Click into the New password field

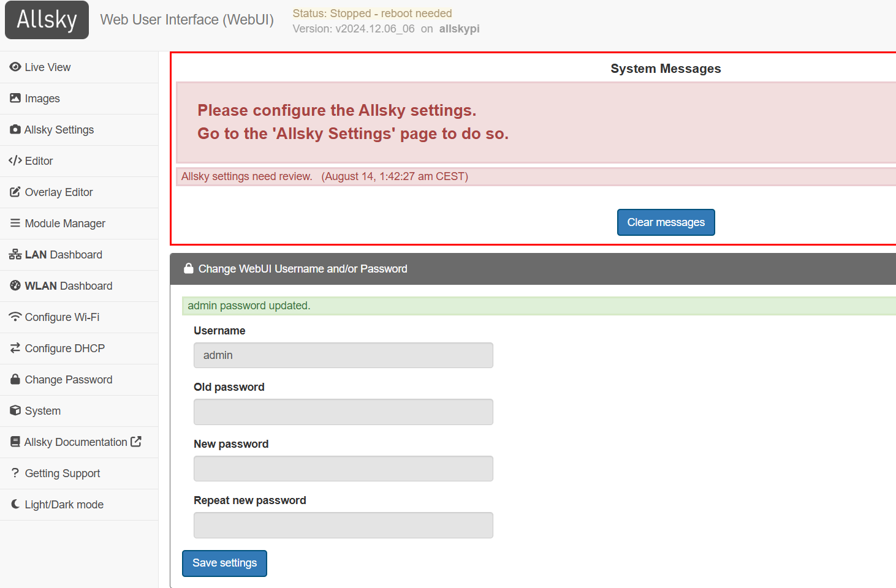point(343,469)
